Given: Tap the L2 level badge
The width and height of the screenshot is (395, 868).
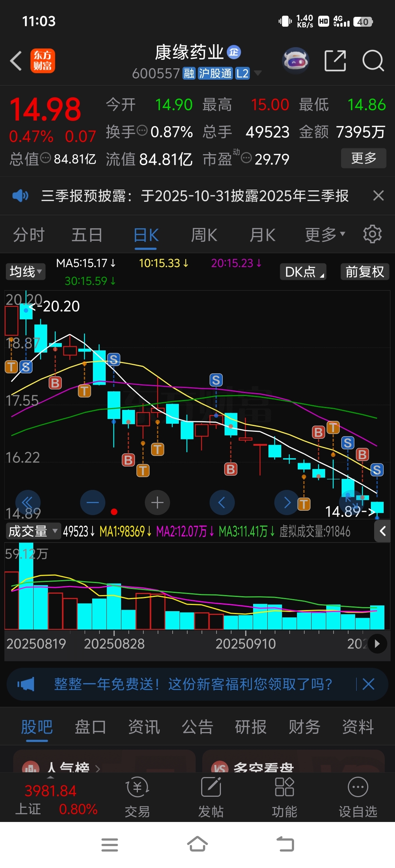Looking at the screenshot, I should tap(242, 73).
